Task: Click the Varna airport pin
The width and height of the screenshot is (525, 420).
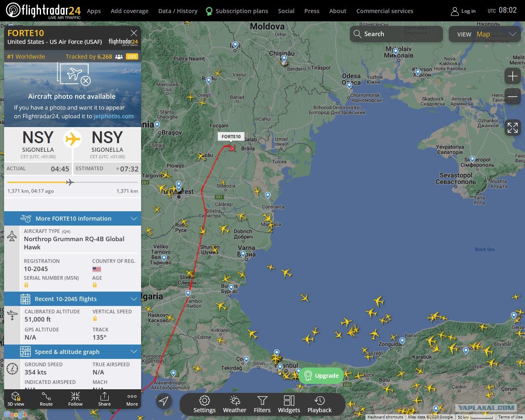Action: [x=243, y=254]
